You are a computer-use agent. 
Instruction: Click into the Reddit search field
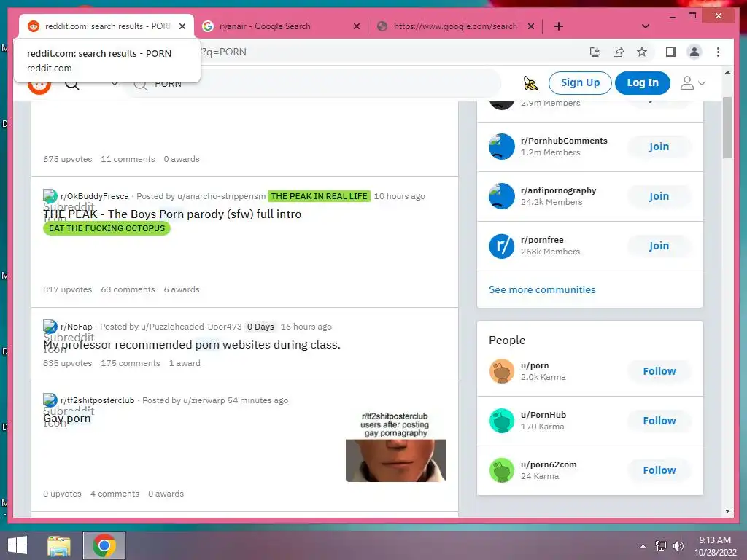314,85
